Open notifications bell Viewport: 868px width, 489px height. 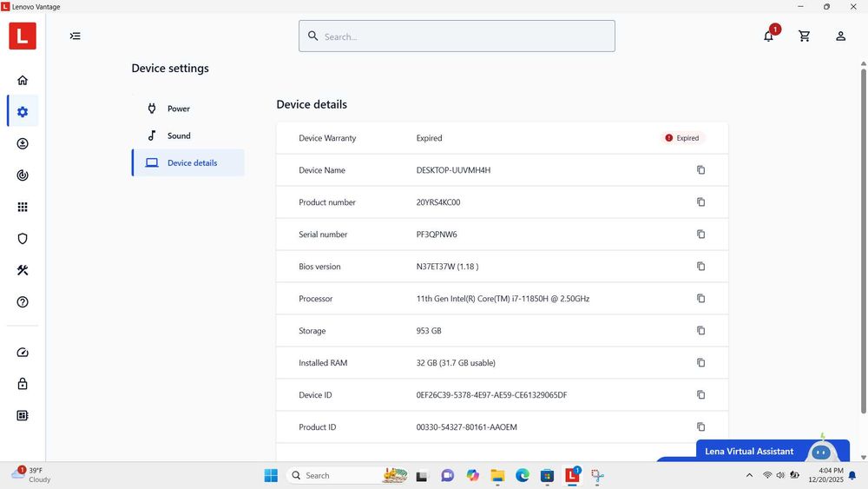click(768, 36)
